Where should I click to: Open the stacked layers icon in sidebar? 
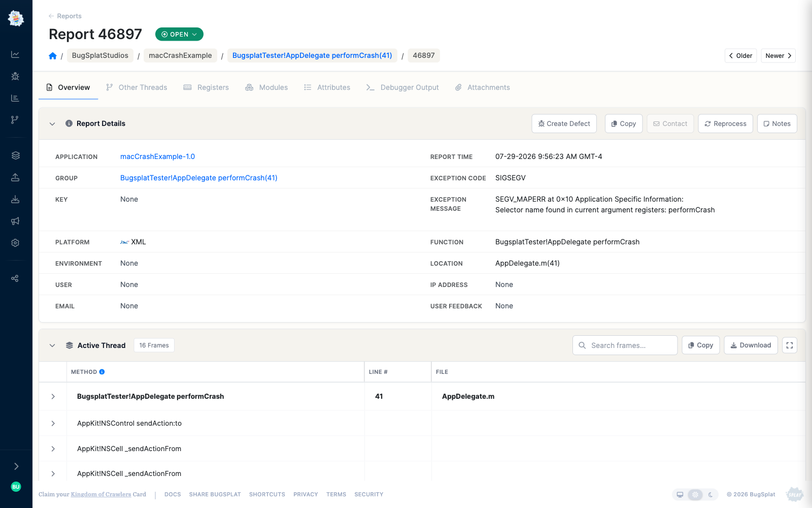pyautogui.click(x=15, y=155)
